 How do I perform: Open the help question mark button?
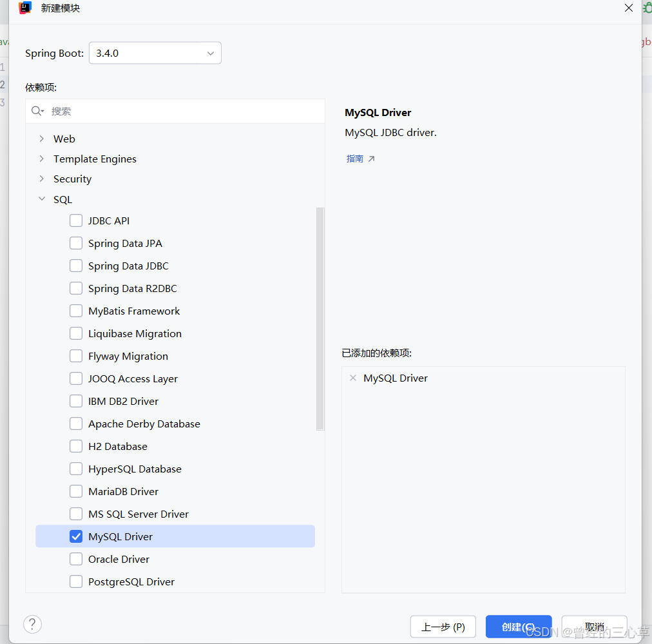(x=32, y=624)
